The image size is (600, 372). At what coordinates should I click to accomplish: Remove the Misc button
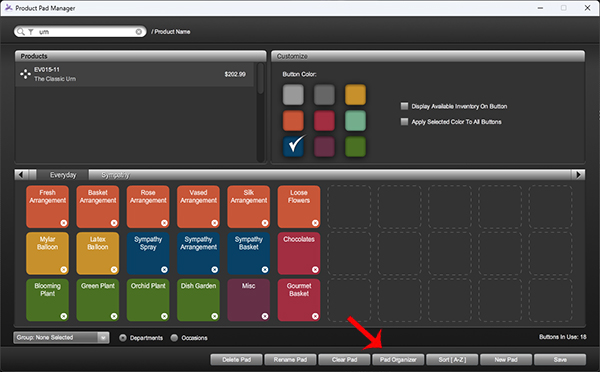(265, 316)
